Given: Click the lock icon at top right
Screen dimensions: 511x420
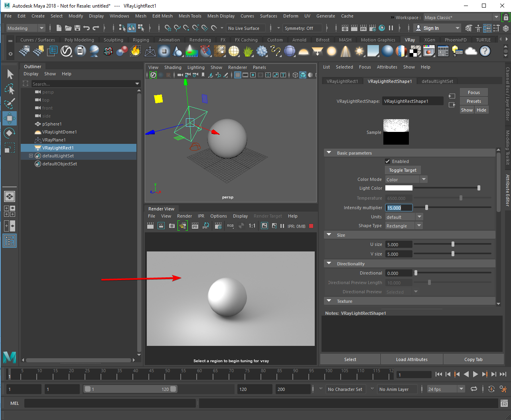Looking at the screenshot, I should 506,17.
